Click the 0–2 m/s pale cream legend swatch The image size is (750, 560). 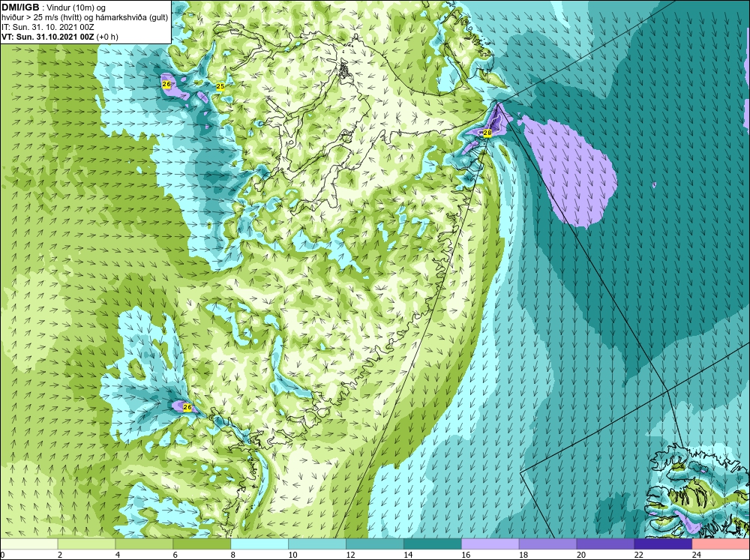(28, 544)
